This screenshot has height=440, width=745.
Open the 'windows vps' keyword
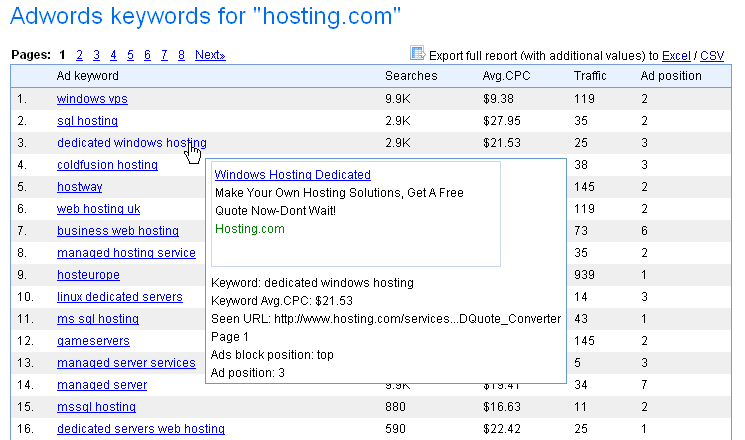[92, 99]
